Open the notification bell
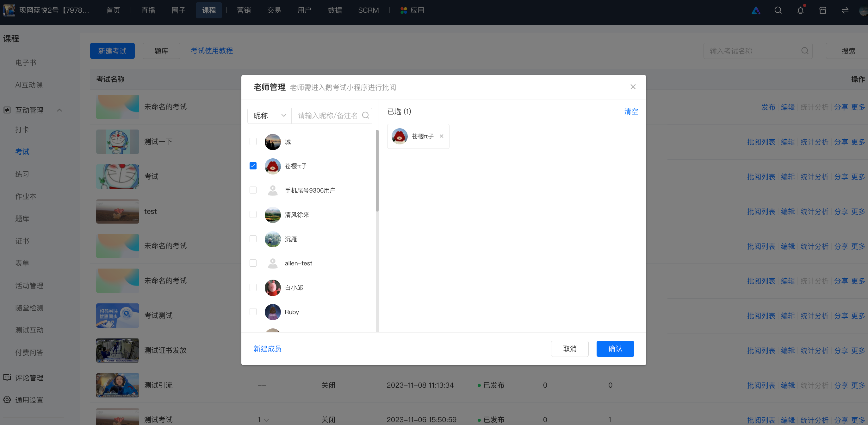Screen dimensions: 868x425 pyautogui.click(x=800, y=10)
